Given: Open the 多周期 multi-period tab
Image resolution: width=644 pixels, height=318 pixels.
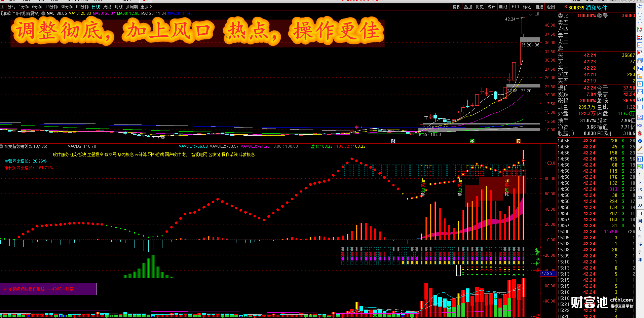Looking at the screenshot, I should coord(131,7).
